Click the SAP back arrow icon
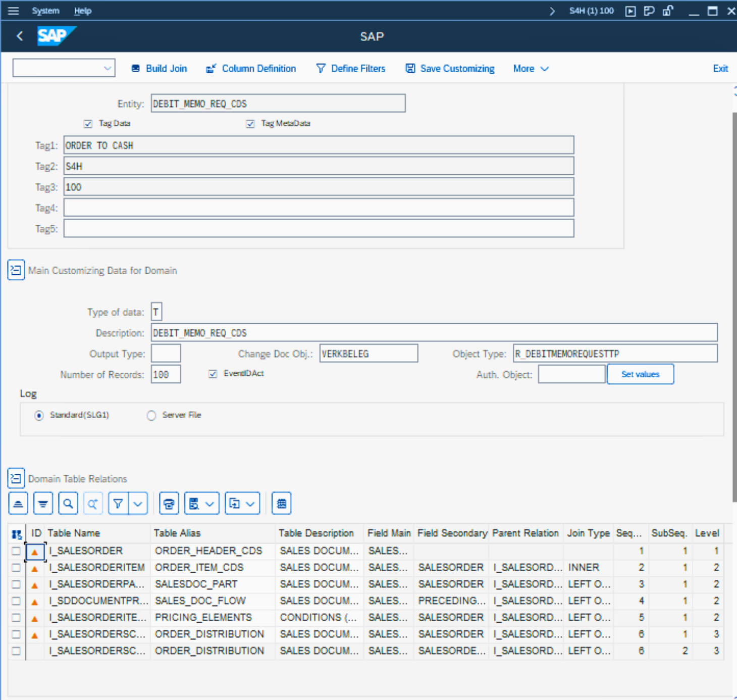The height and width of the screenshot is (700, 737). click(x=20, y=36)
